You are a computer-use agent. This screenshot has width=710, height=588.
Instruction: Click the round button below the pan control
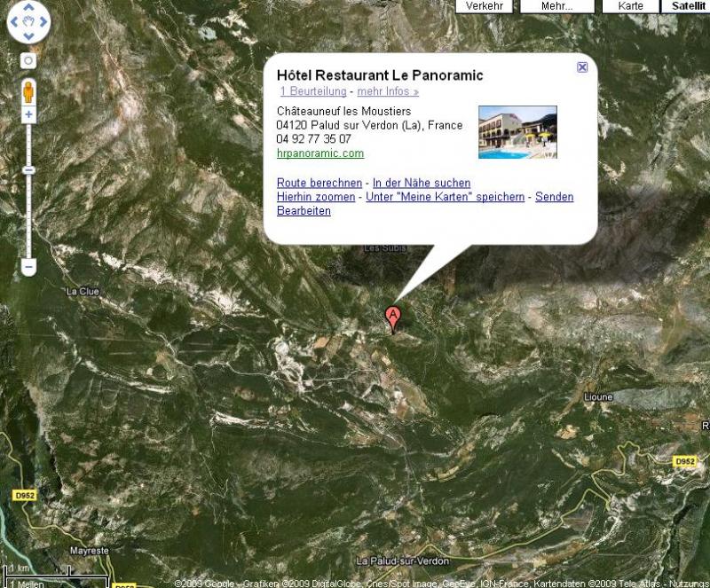click(x=28, y=60)
